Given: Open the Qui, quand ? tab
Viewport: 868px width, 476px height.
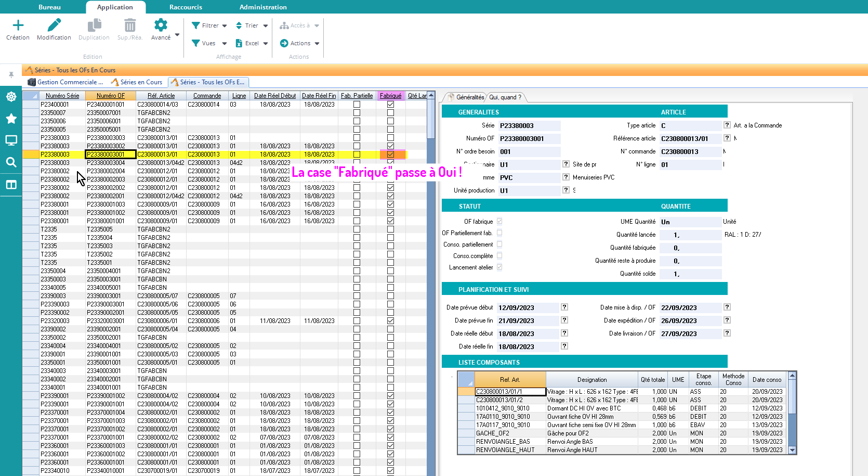Looking at the screenshot, I should [505, 97].
